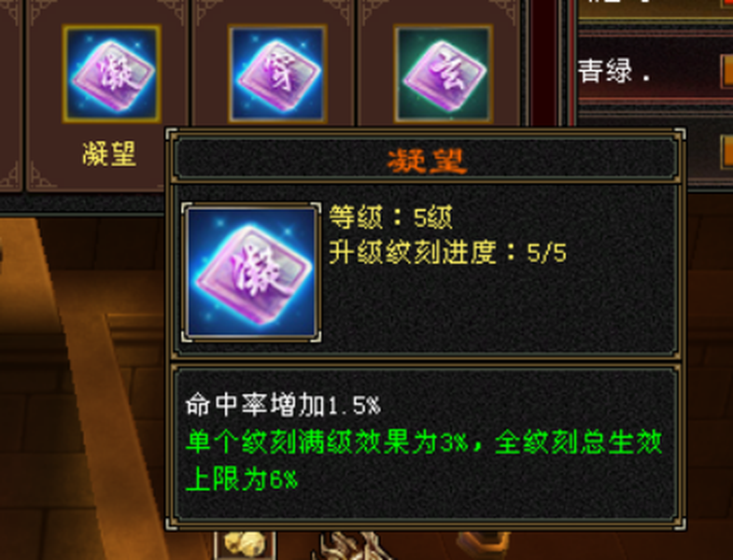
Task: Select the 青绿 entry in right panel
Action: (x=614, y=71)
